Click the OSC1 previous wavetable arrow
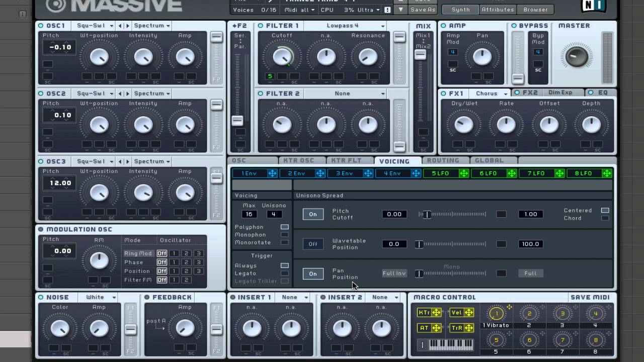This screenshot has height=362, width=644. pos(120,26)
